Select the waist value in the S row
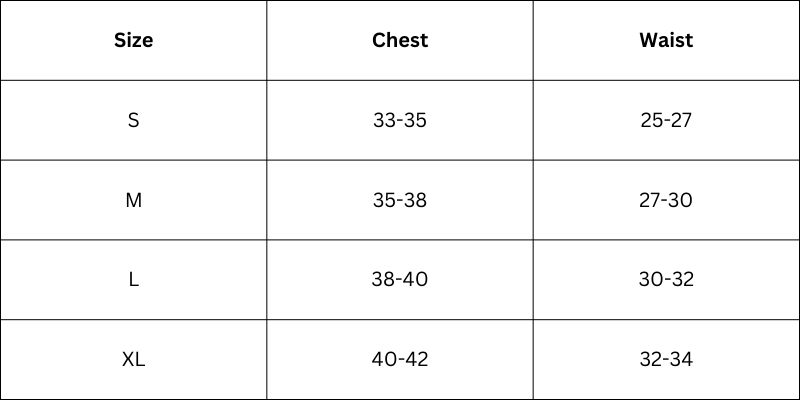Screen dimensions: 800x400 pyautogui.click(x=666, y=120)
